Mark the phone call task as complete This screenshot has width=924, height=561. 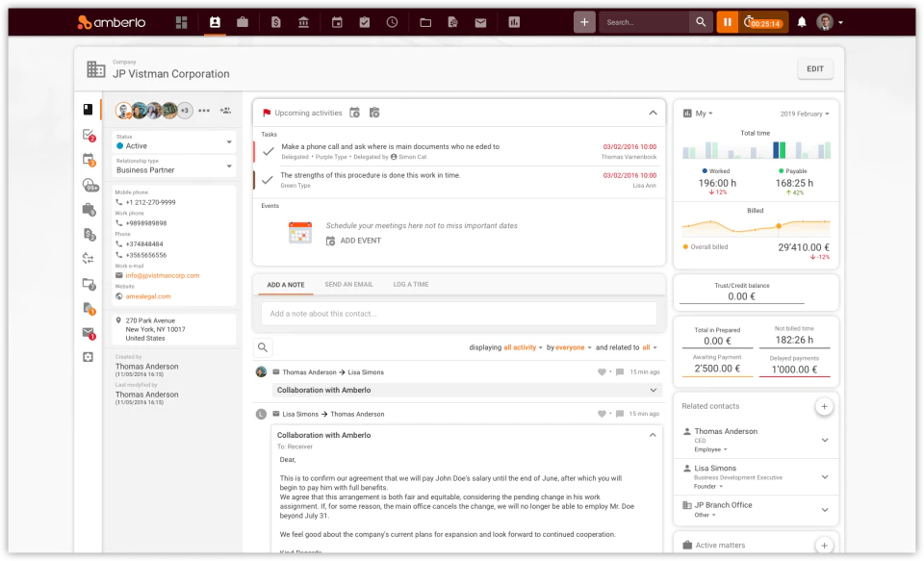pos(269,151)
